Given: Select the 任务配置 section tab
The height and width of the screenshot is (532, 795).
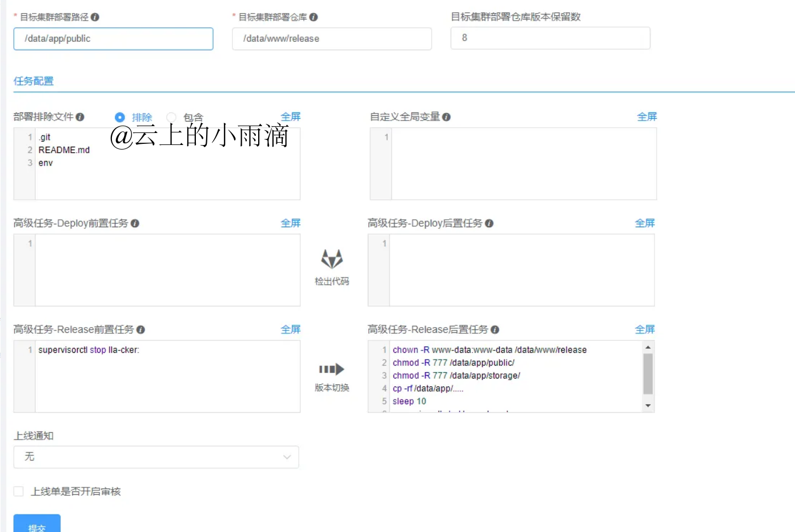Looking at the screenshot, I should click(x=34, y=81).
